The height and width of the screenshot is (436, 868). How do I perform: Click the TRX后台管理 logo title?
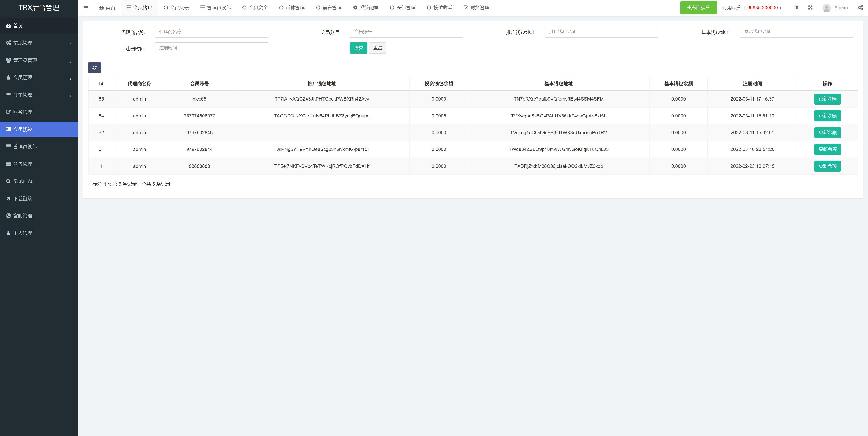(x=39, y=7)
